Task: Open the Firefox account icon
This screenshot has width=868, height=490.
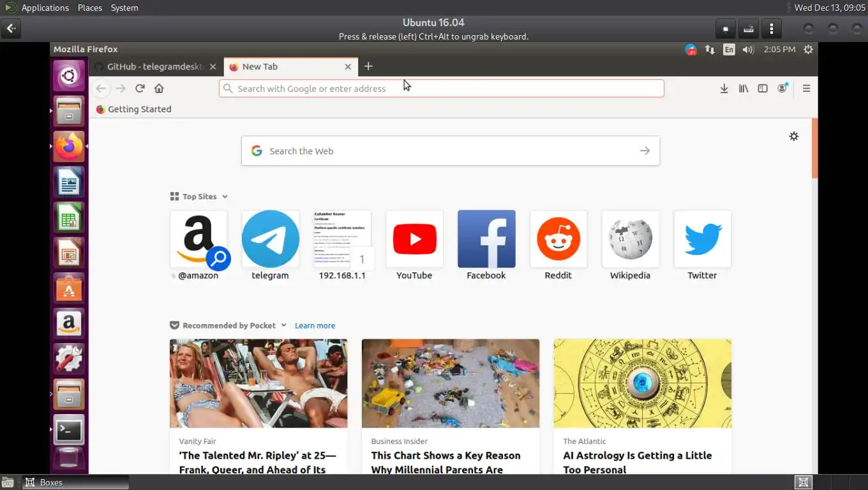Action: click(782, 88)
